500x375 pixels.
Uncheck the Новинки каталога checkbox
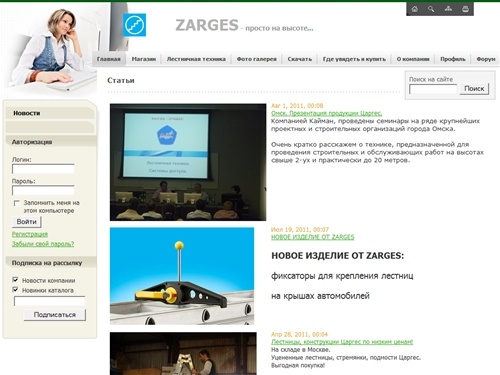click(15, 289)
